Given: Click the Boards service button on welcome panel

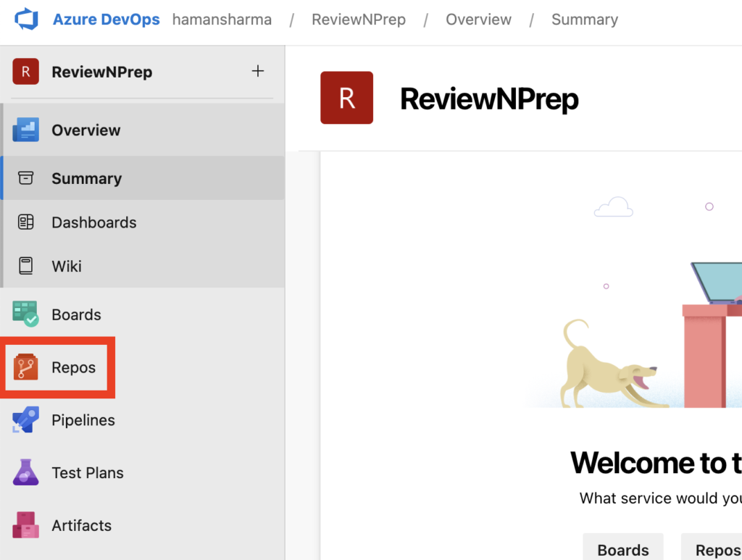Looking at the screenshot, I should [x=622, y=548].
